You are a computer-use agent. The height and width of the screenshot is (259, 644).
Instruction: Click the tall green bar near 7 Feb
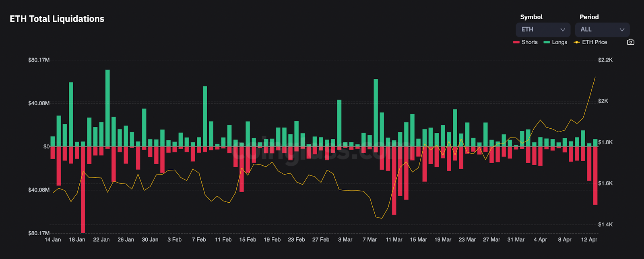[205, 116]
